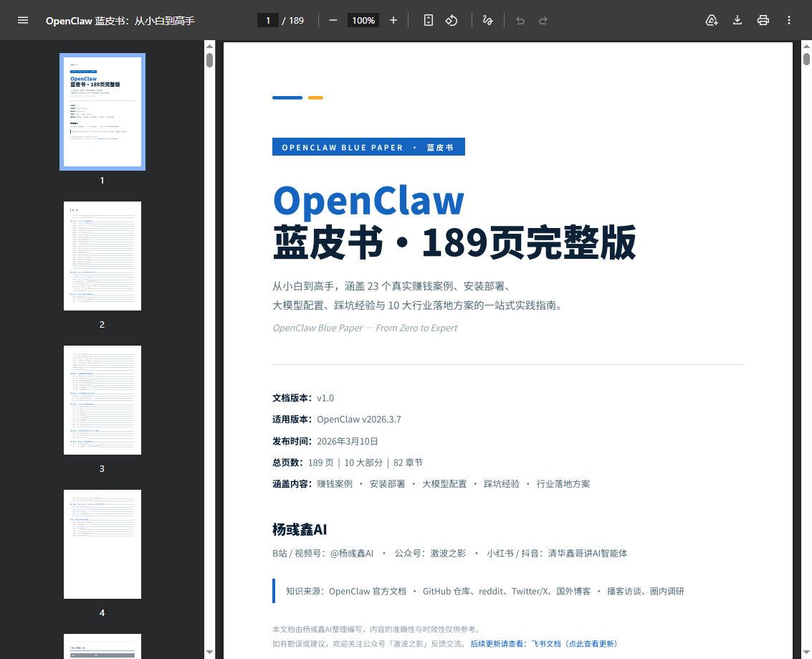Click the page number input field
Image resolution: width=812 pixels, height=659 pixels.
point(268,20)
